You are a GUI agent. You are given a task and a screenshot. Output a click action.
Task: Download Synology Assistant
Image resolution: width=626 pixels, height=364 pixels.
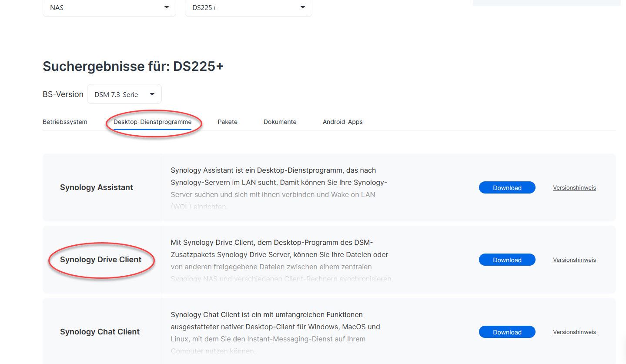(x=507, y=188)
